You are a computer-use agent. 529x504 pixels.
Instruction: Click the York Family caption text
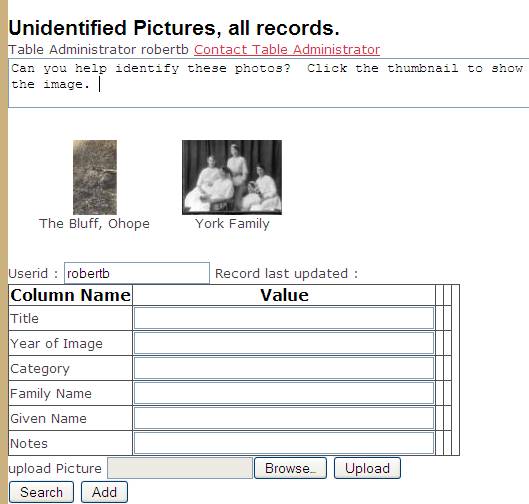click(x=232, y=224)
